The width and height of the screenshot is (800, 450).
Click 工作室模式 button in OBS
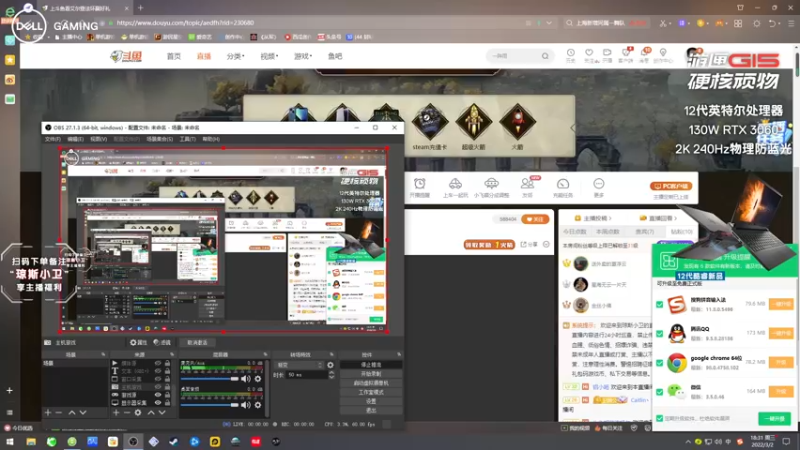(x=370, y=392)
